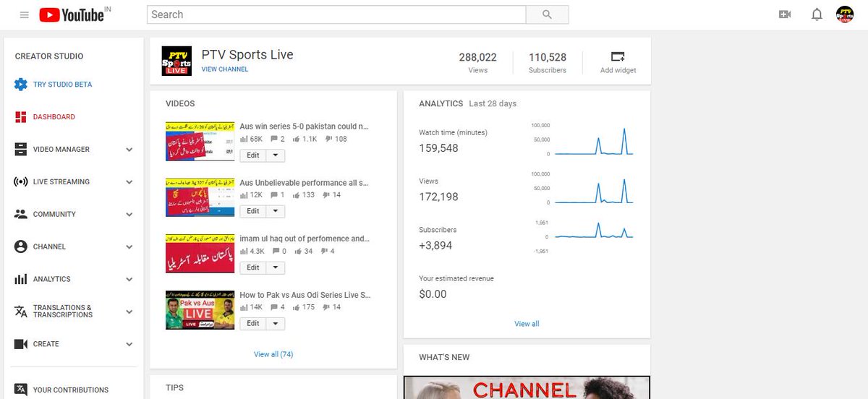The image size is (868, 399).
Task: Expand the Live Streaming section chevron
Action: (x=129, y=182)
